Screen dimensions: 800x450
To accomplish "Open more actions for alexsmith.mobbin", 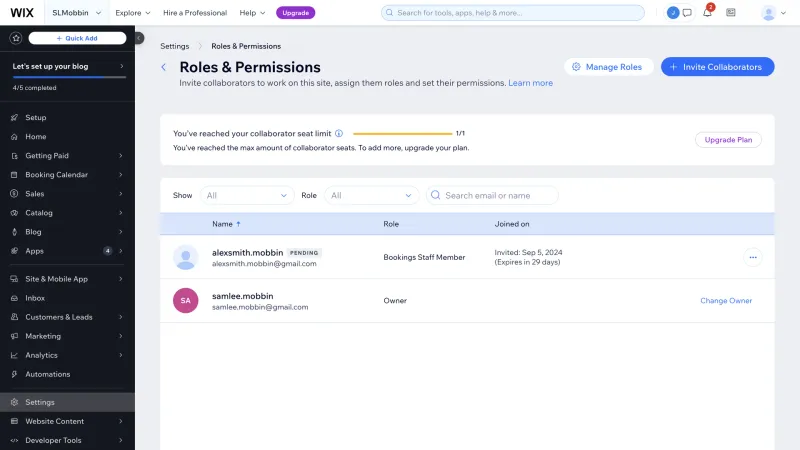I will pyautogui.click(x=753, y=257).
